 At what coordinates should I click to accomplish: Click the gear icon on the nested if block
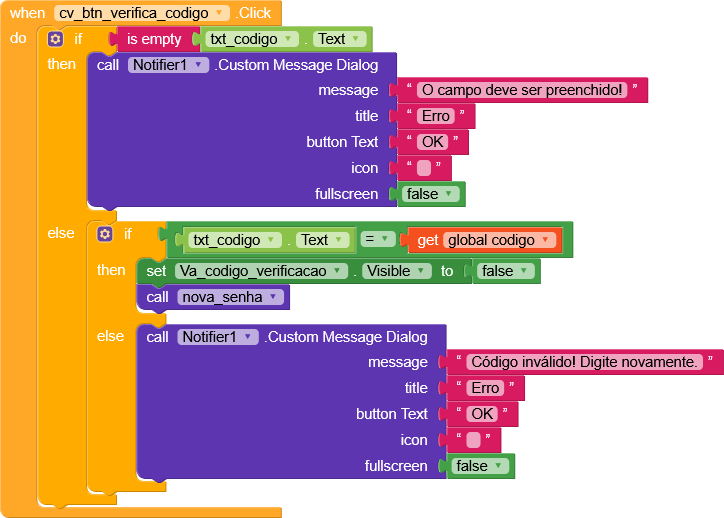point(105,234)
